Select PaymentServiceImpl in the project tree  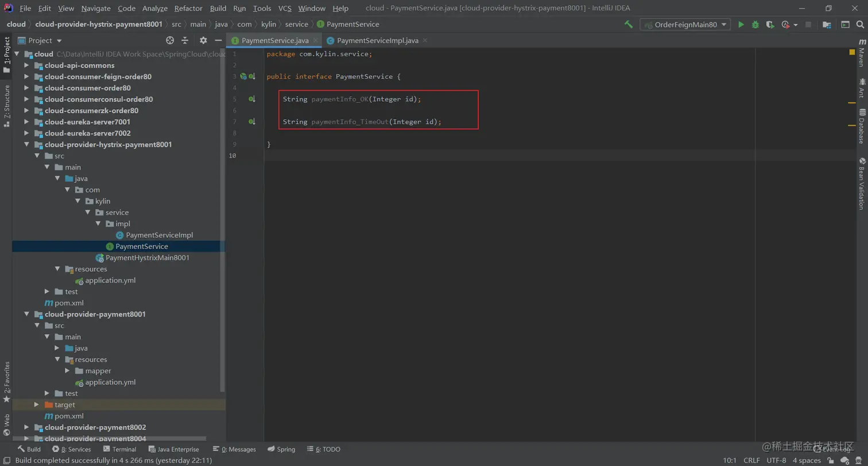coord(159,235)
